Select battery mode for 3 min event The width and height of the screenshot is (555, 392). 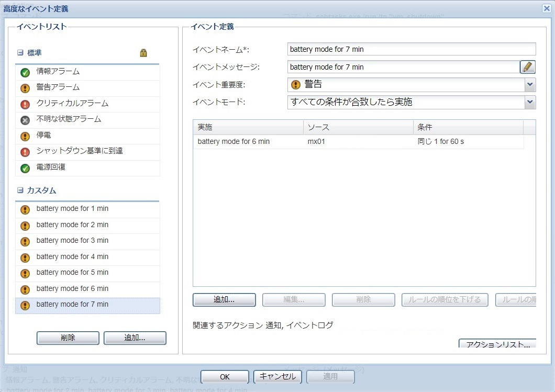(x=72, y=241)
